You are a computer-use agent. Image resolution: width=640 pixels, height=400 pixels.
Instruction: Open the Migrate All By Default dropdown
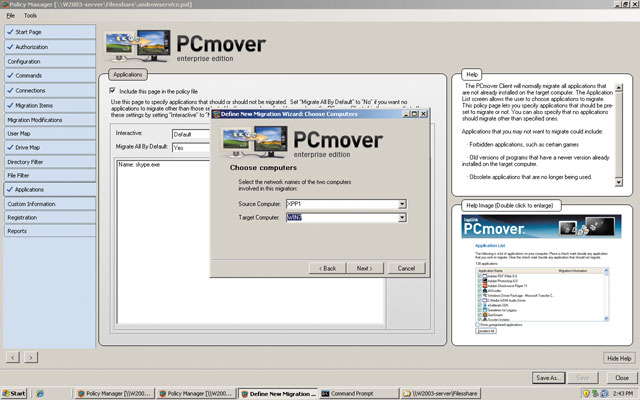coord(191,147)
